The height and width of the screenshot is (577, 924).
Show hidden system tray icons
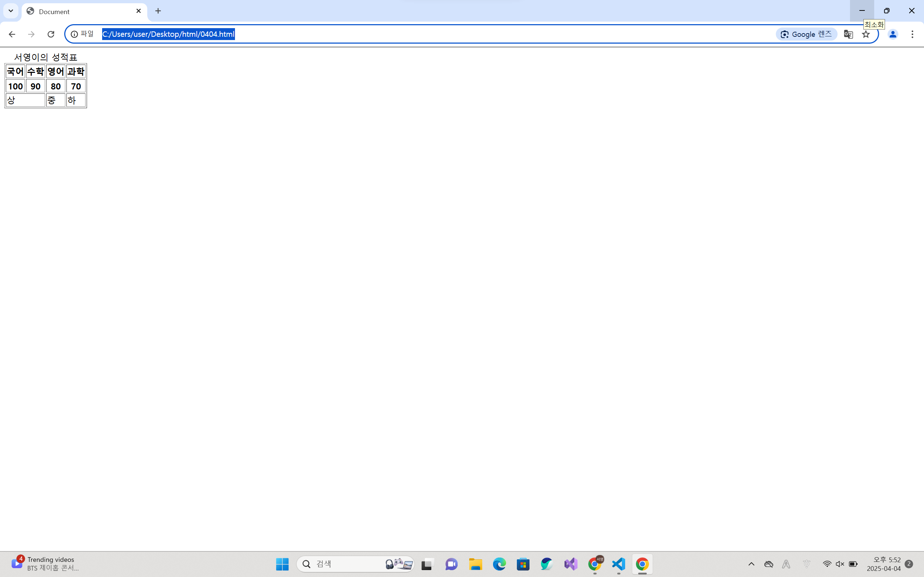click(x=751, y=564)
